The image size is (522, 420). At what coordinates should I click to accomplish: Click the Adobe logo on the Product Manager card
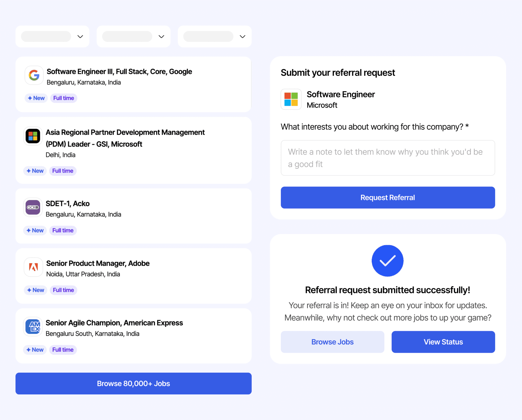click(x=34, y=267)
